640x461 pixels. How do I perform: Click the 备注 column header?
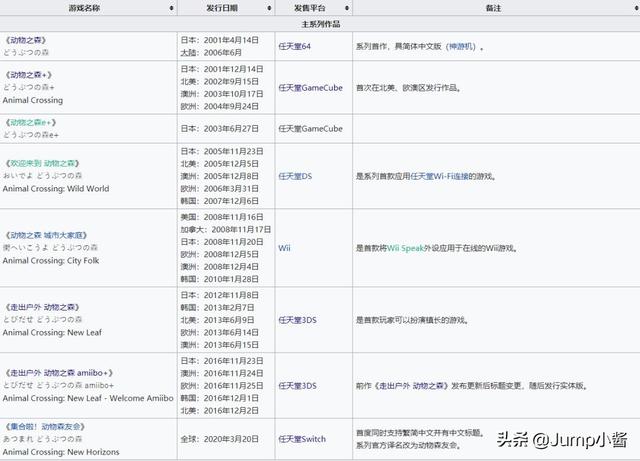pyautogui.click(x=493, y=8)
